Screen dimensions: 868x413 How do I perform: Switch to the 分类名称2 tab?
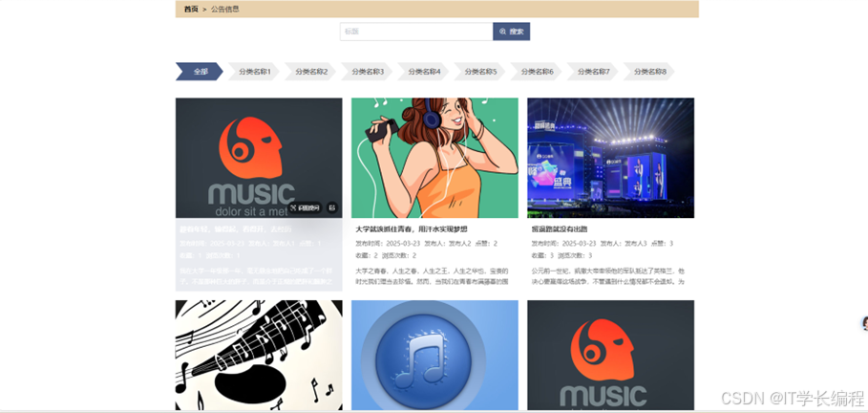click(311, 72)
